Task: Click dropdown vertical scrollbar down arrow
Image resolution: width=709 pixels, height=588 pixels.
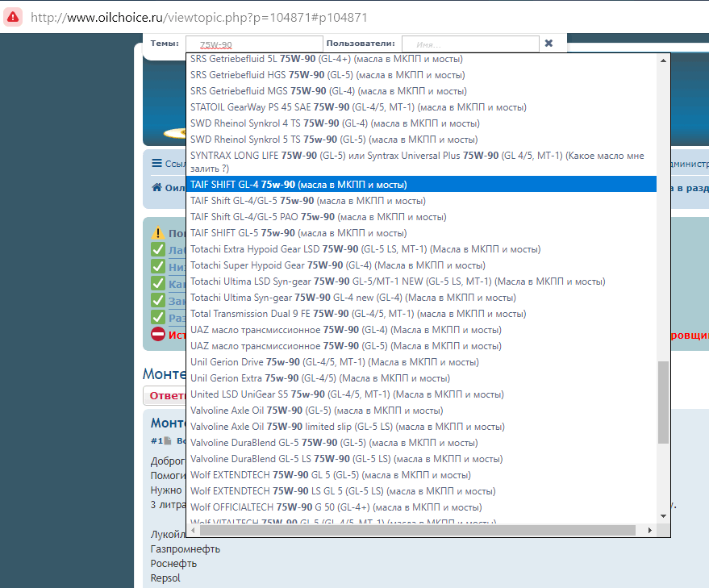Action: pos(663,516)
